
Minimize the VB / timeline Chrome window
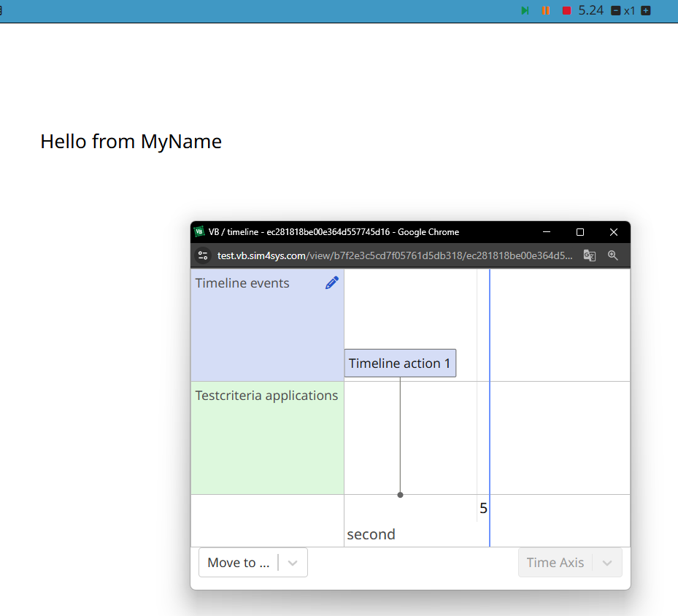coord(547,232)
